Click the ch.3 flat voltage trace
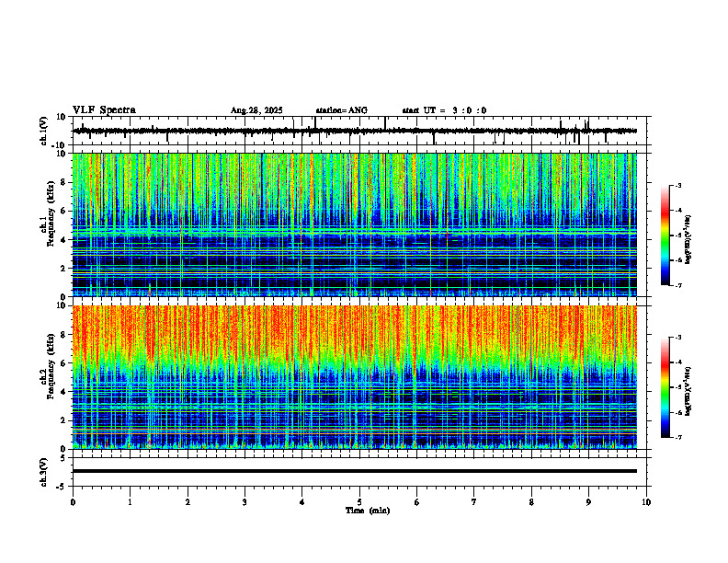Image resolution: width=728 pixels, height=563 pixels. click(x=354, y=471)
